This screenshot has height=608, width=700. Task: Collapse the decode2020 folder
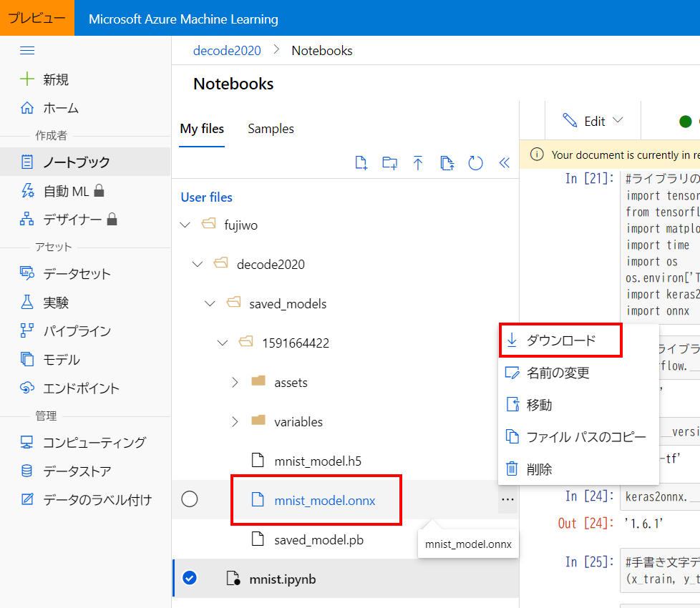(198, 264)
